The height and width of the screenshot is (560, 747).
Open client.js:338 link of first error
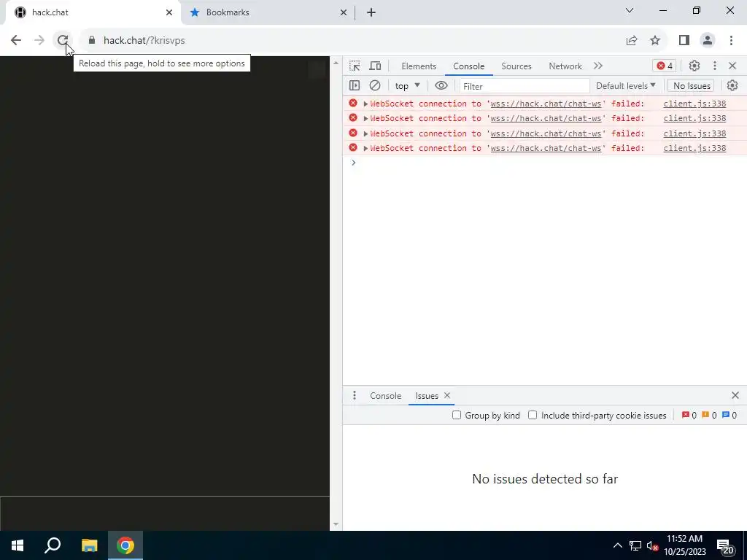tap(694, 104)
